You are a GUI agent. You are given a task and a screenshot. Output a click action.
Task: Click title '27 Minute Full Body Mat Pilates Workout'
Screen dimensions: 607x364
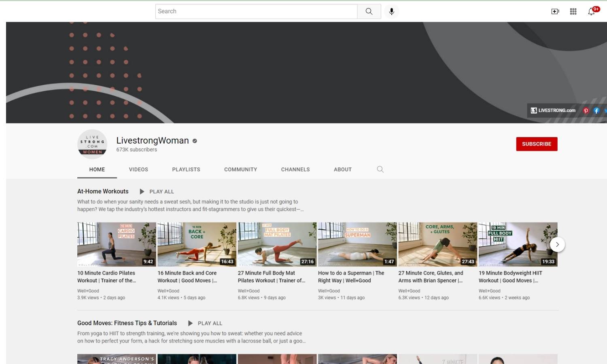tap(272, 277)
